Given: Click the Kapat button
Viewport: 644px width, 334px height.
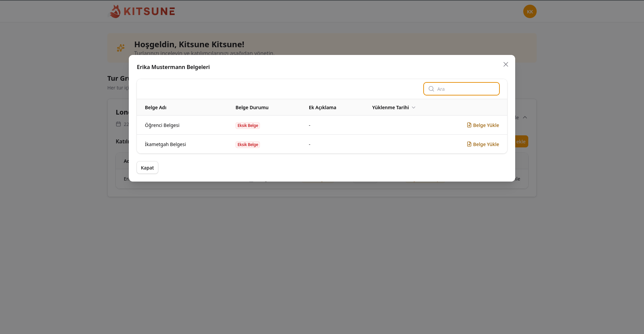Looking at the screenshot, I should pos(147,168).
